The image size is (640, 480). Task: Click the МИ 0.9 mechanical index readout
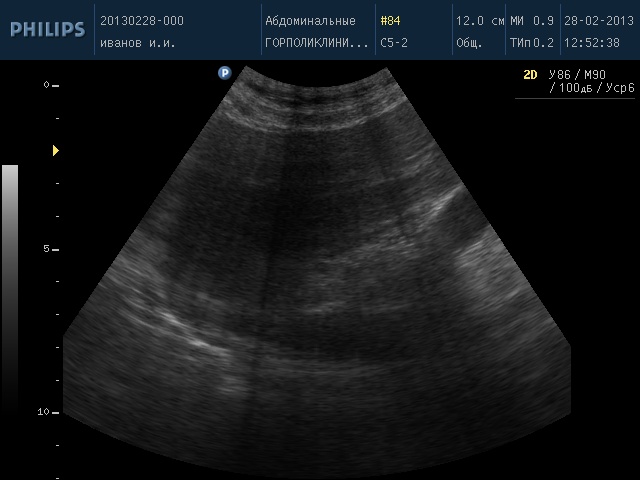[x=531, y=21]
